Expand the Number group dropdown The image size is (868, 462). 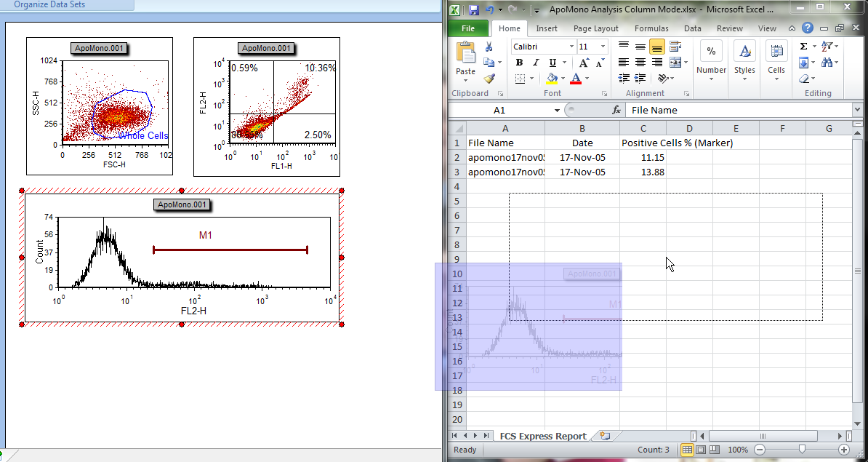[712, 80]
